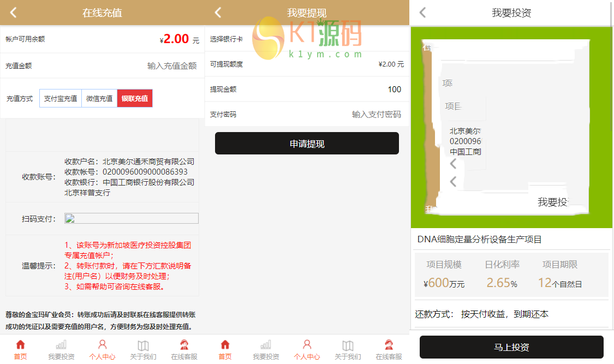Click the 收款银行 中国工商银行 line
Viewport: 614px width, 364px height.
click(129, 182)
